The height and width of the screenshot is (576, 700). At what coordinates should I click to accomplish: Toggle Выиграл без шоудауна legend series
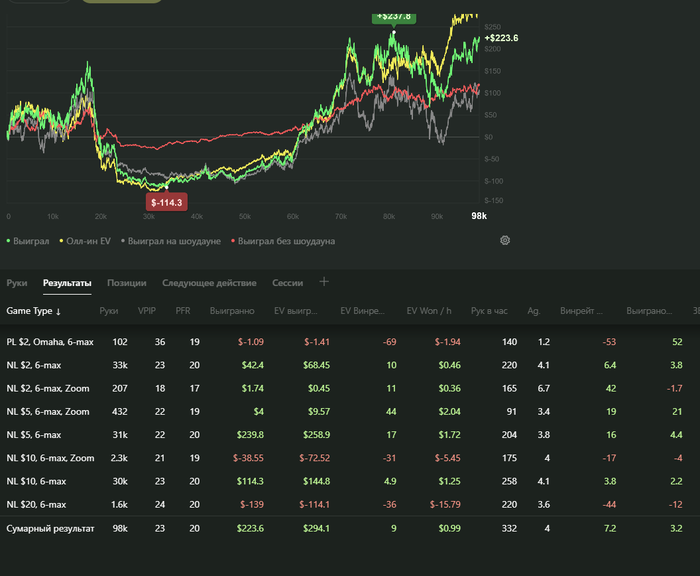pyautogui.click(x=283, y=241)
